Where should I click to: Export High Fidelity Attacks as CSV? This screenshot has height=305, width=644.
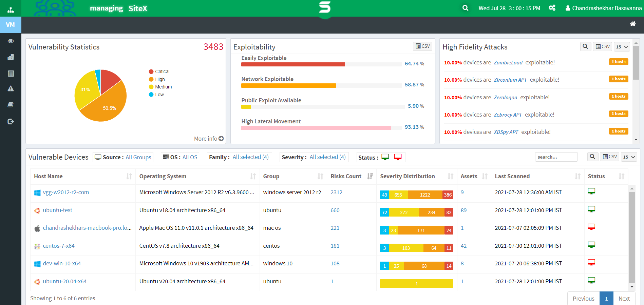click(603, 46)
